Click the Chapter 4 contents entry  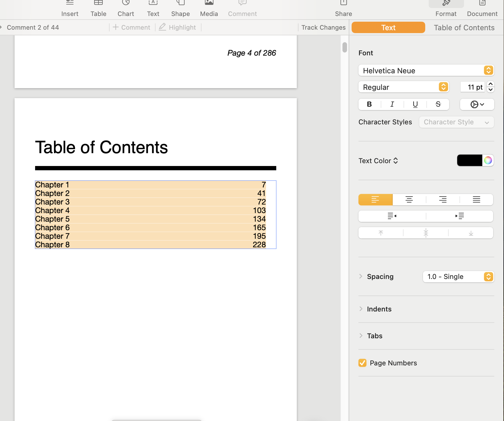click(150, 211)
